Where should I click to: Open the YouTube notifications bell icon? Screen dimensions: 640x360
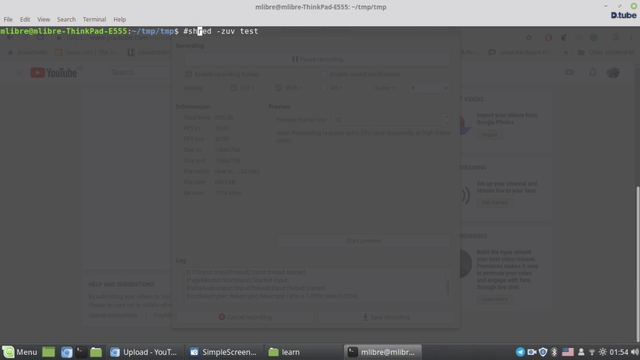click(593, 72)
